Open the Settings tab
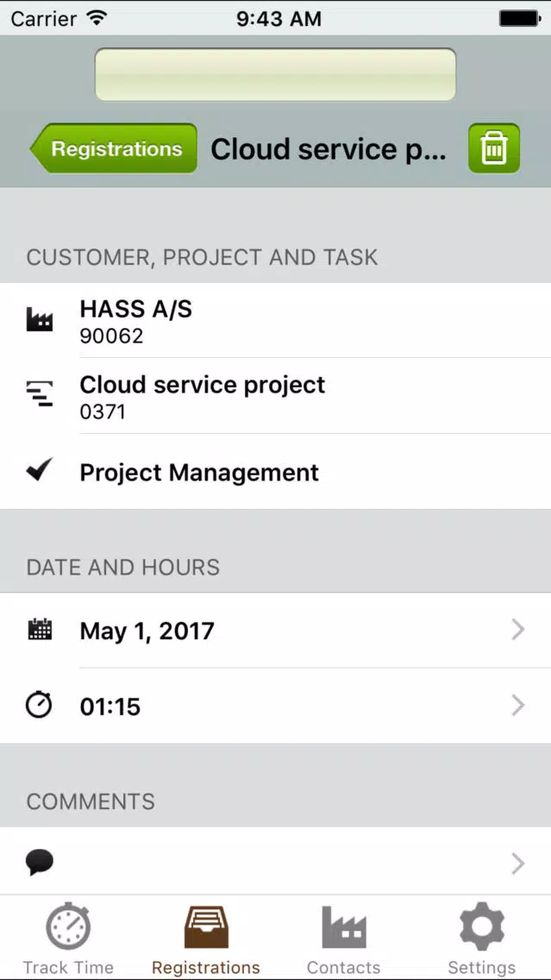Screen dimensions: 551x980 click(482, 939)
